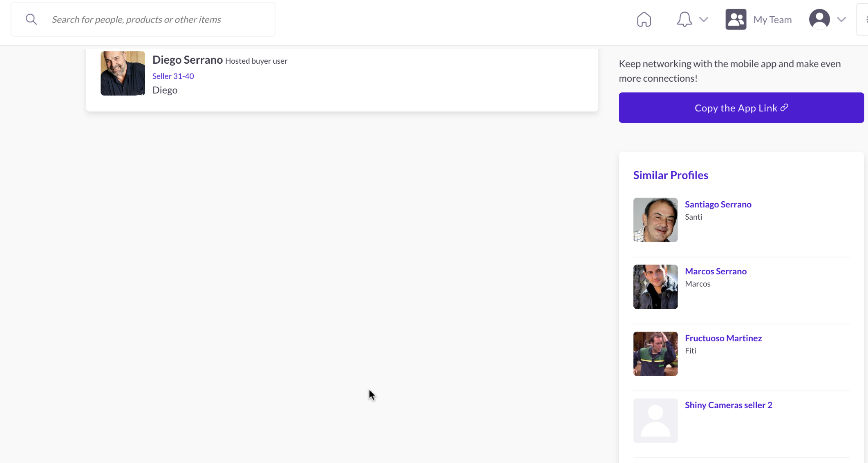The height and width of the screenshot is (463, 868).
Task: Open the notifications bell
Action: (x=684, y=19)
